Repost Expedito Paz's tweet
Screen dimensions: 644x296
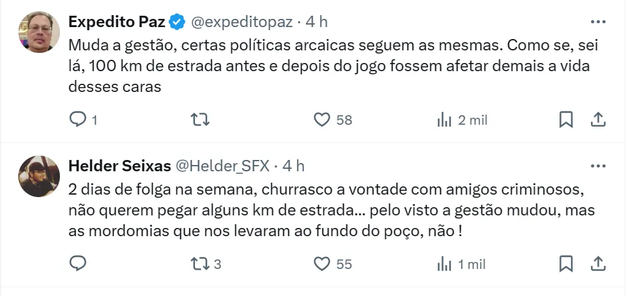(x=200, y=120)
